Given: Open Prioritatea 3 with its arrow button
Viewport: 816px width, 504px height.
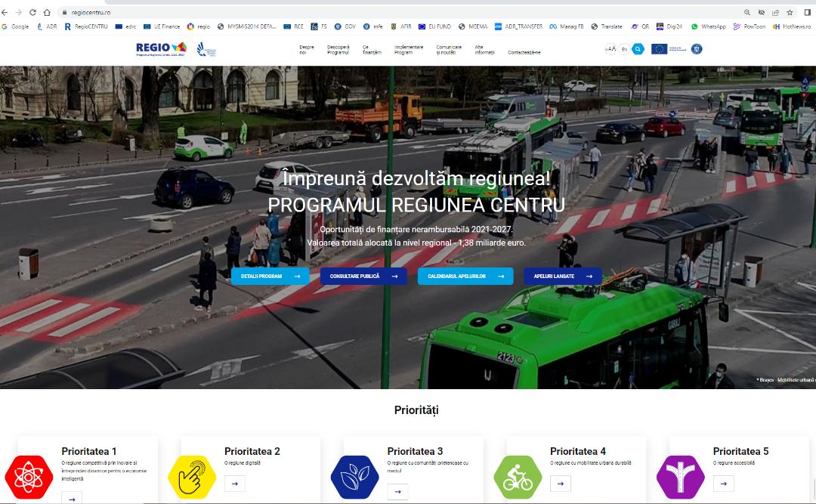Looking at the screenshot, I should click(x=397, y=491).
